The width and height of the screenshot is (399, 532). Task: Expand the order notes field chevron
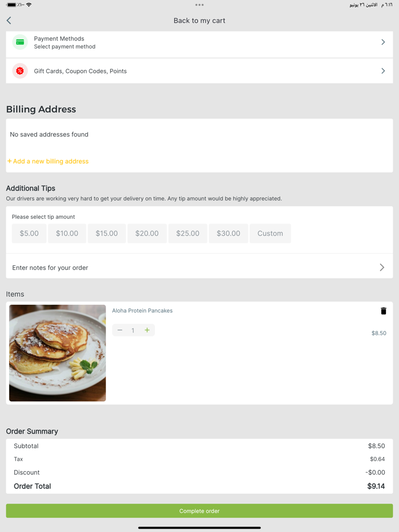[383, 267]
